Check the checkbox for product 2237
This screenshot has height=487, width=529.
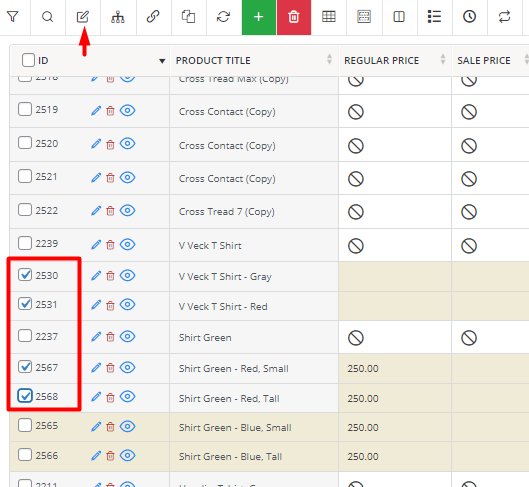tap(25, 336)
